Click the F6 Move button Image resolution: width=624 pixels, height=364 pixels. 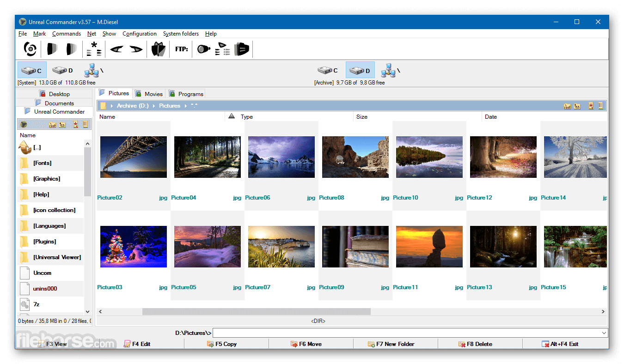pyautogui.click(x=306, y=344)
